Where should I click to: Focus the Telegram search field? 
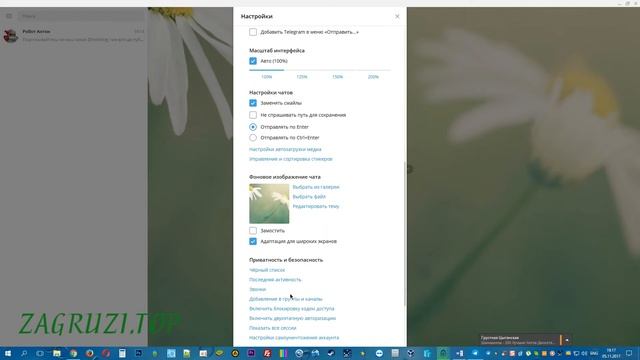coord(81,16)
